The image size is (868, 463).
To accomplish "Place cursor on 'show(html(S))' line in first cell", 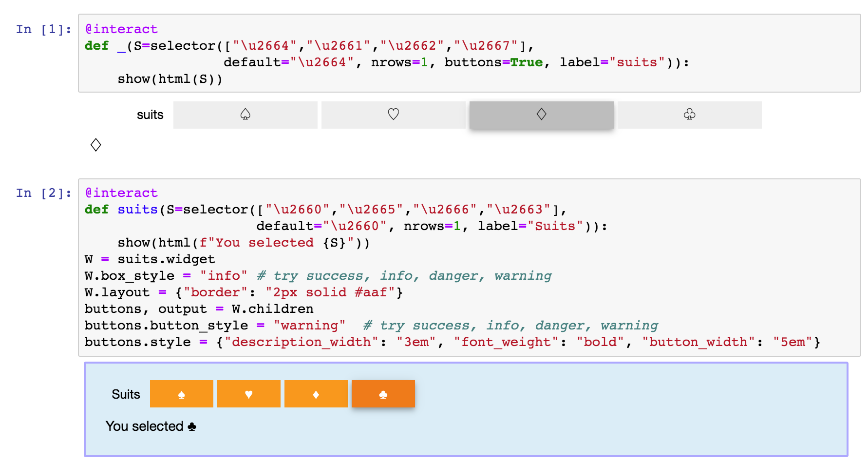I will point(170,79).
